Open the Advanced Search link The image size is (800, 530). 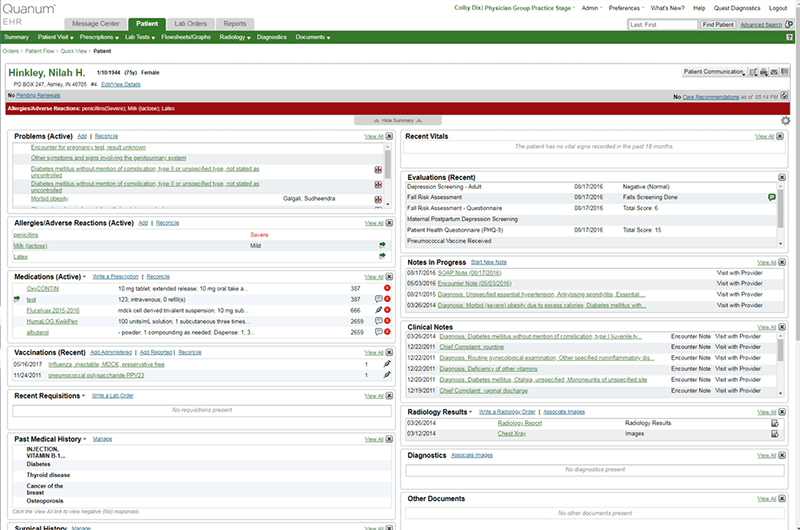coord(761,25)
